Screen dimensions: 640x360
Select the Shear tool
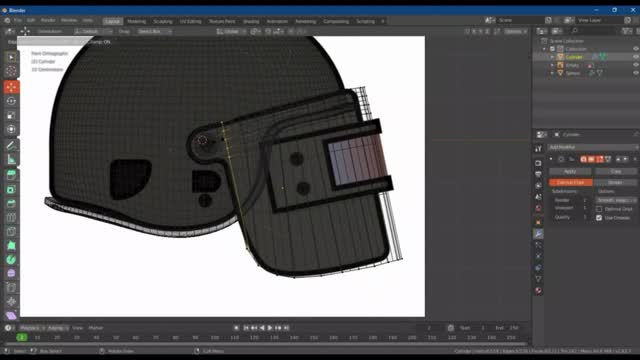(11, 315)
